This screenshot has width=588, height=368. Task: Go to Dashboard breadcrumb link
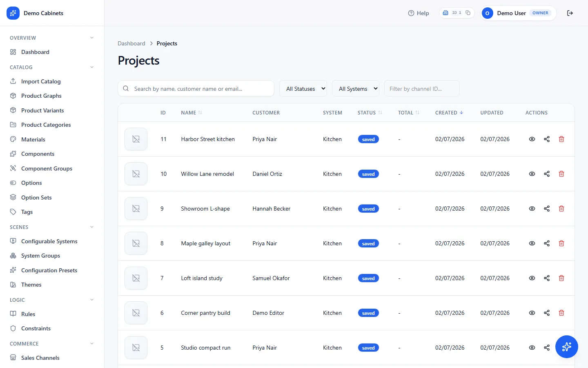pyautogui.click(x=131, y=43)
